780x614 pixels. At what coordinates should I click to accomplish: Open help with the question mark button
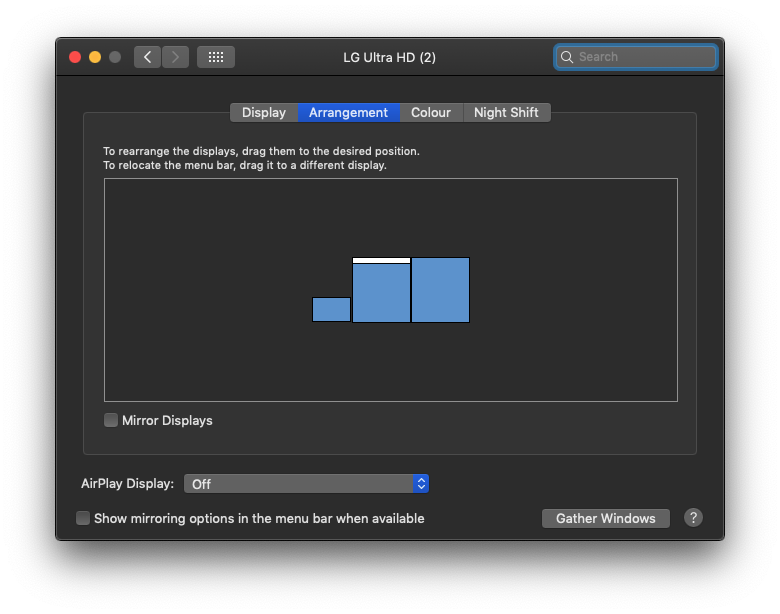(x=693, y=518)
